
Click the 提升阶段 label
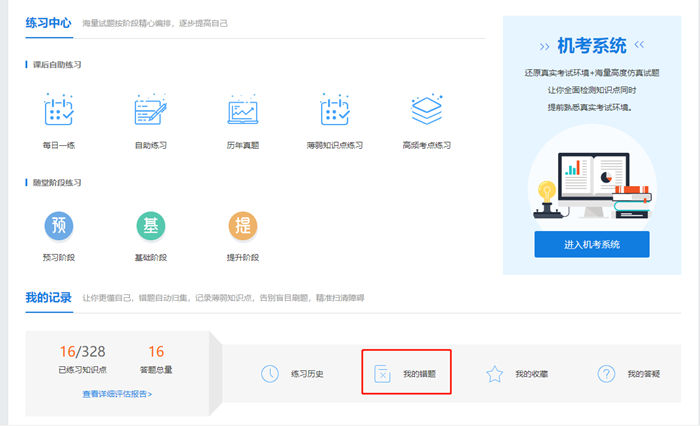(x=243, y=257)
